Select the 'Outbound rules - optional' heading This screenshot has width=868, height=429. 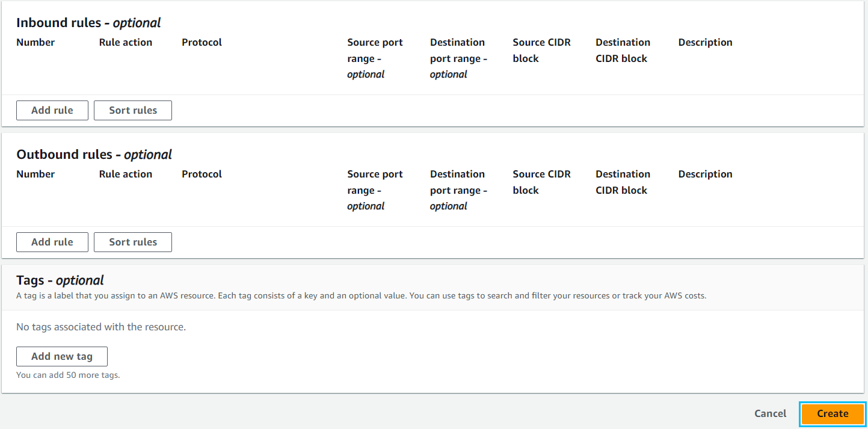pyautogui.click(x=94, y=155)
